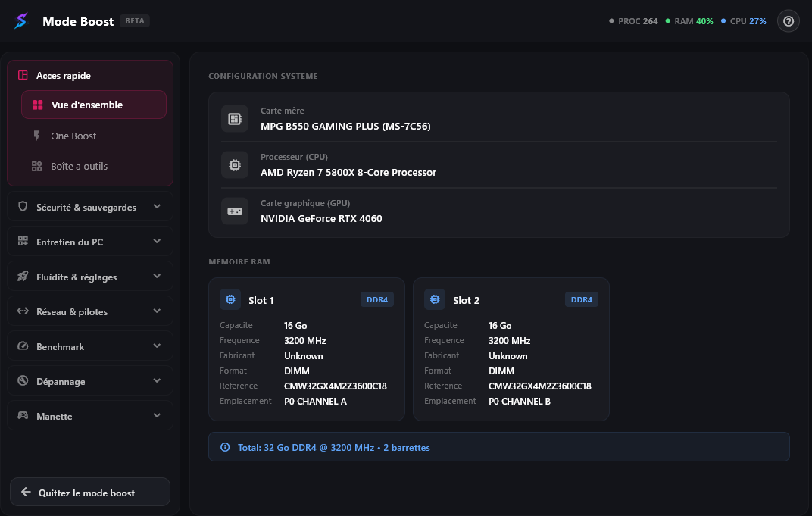Click Slot 2 Fabricant Unknown value
This screenshot has width=812, height=516.
point(508,356)
